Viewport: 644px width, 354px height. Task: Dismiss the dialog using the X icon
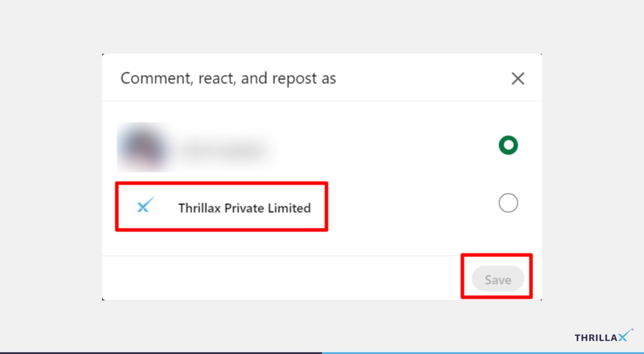click(x=518, y=79)
